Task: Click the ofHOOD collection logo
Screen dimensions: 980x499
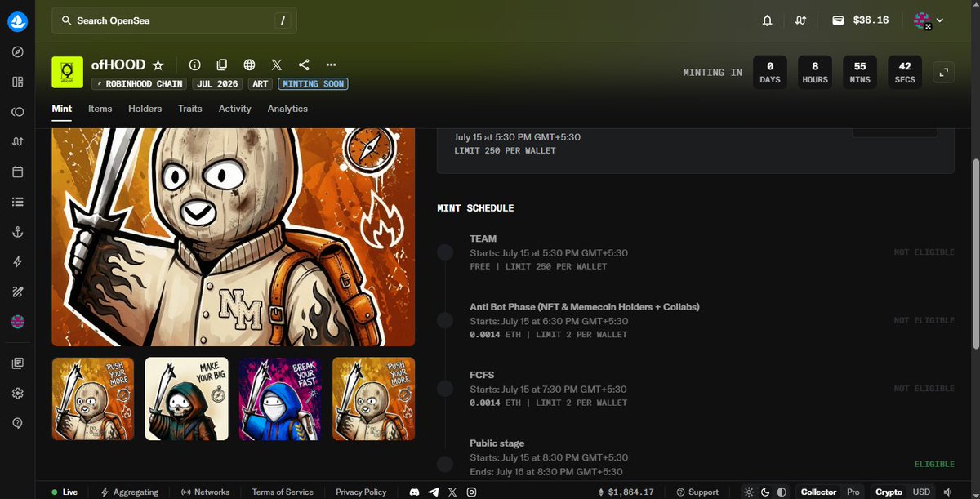Action: click(x=67, y=72)
